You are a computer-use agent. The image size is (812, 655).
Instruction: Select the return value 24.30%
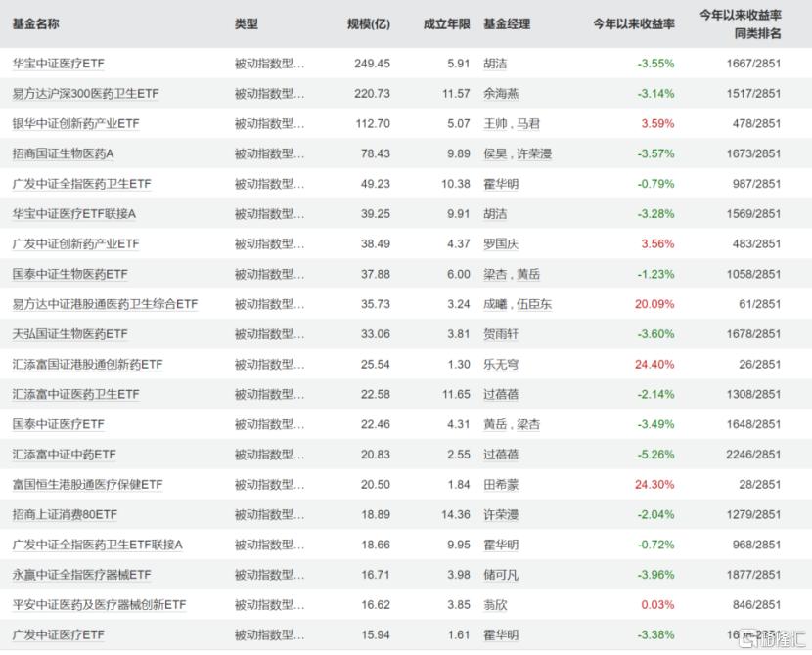(654, 484)
